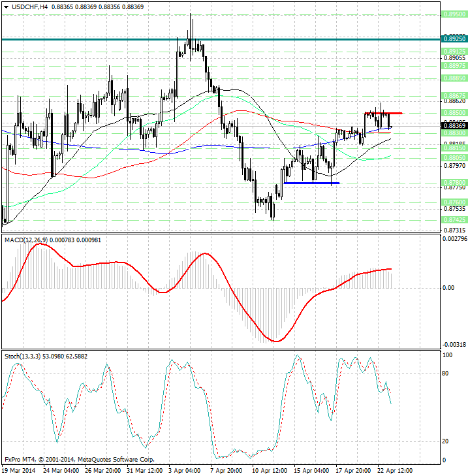Select the blue support line near 0.87800
This screenshot has width=468, height=476.
[311, 183]
